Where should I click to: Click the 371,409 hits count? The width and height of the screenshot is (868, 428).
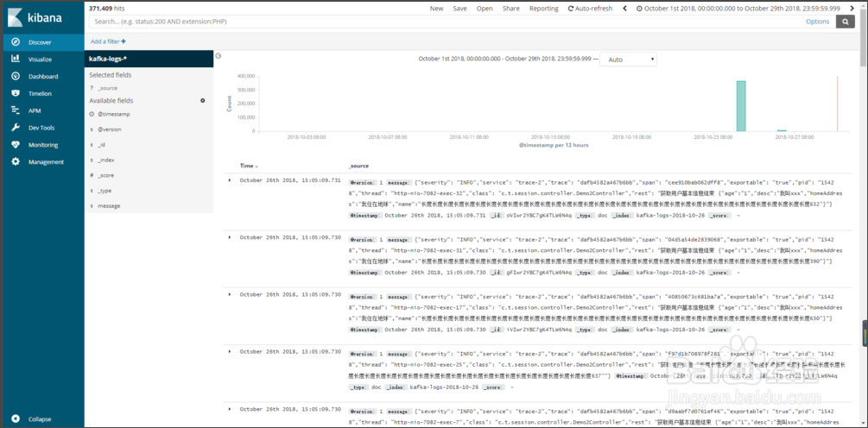pos(105,9)
